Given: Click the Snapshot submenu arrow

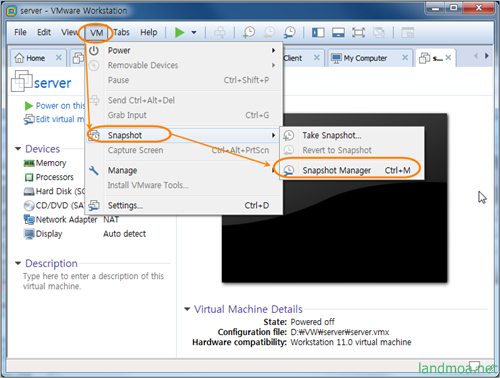Looking at the screenshot, I should 273,135.
